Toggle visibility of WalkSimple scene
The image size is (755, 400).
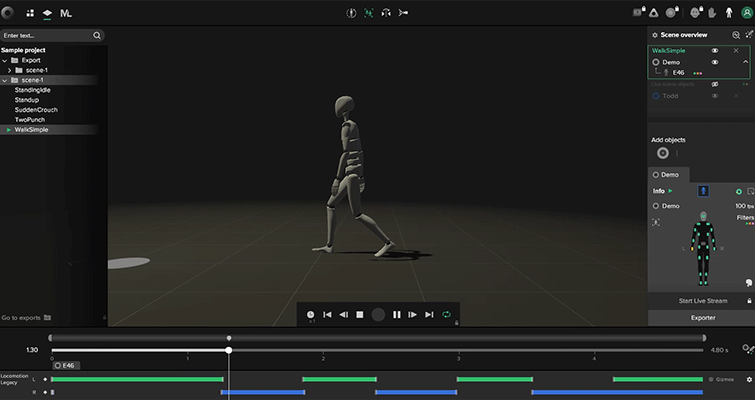pyautogui.click(x=715, y=51)
